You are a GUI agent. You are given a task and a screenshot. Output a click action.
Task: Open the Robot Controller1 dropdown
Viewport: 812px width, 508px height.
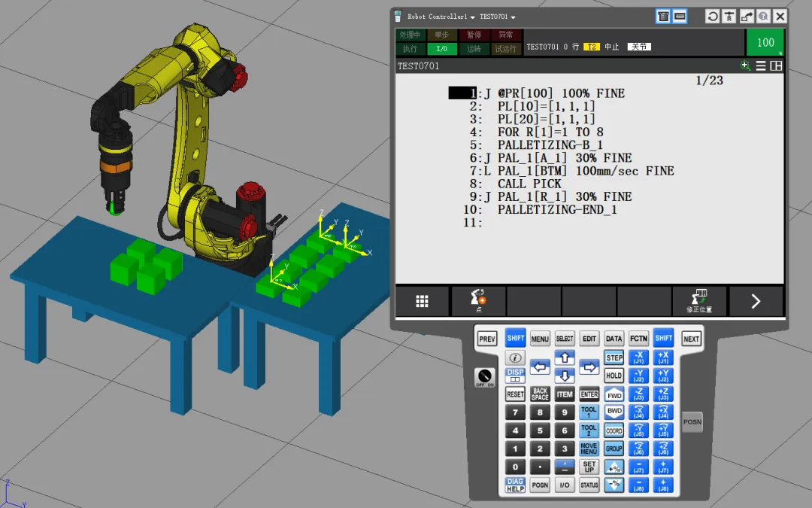[441, 17]
